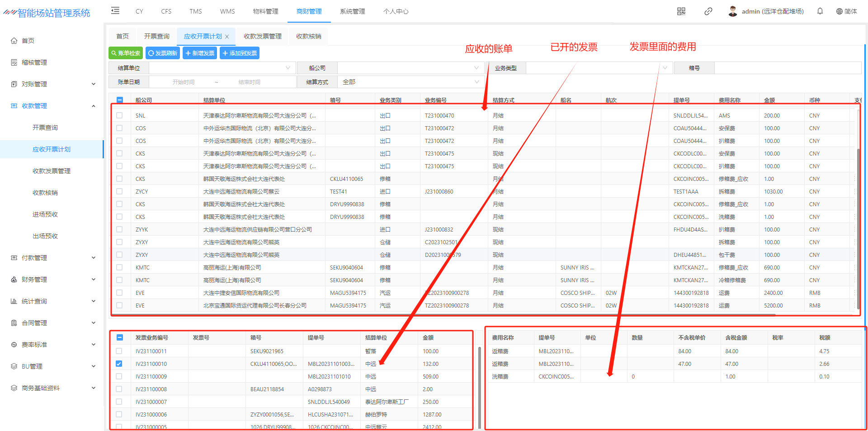
Task: Click the 新增发票 button
Action: click(200, 53)
